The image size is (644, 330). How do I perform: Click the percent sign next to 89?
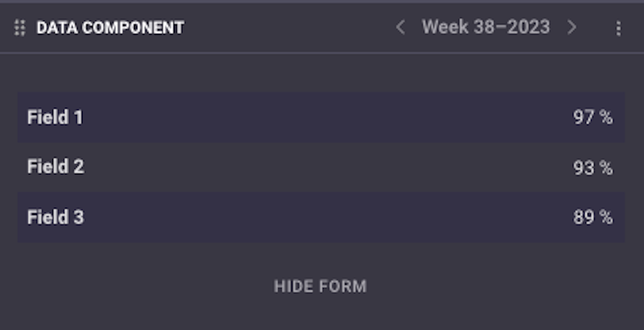click(x=606, y=217)
